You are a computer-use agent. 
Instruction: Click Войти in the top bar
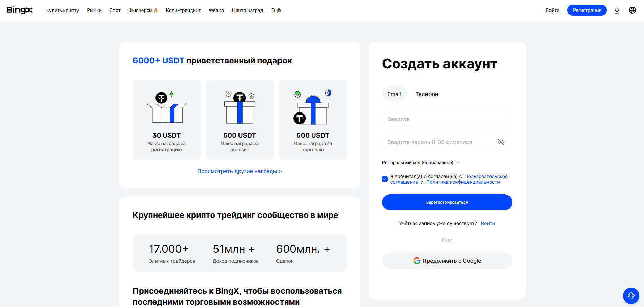(x=553, y=10)
